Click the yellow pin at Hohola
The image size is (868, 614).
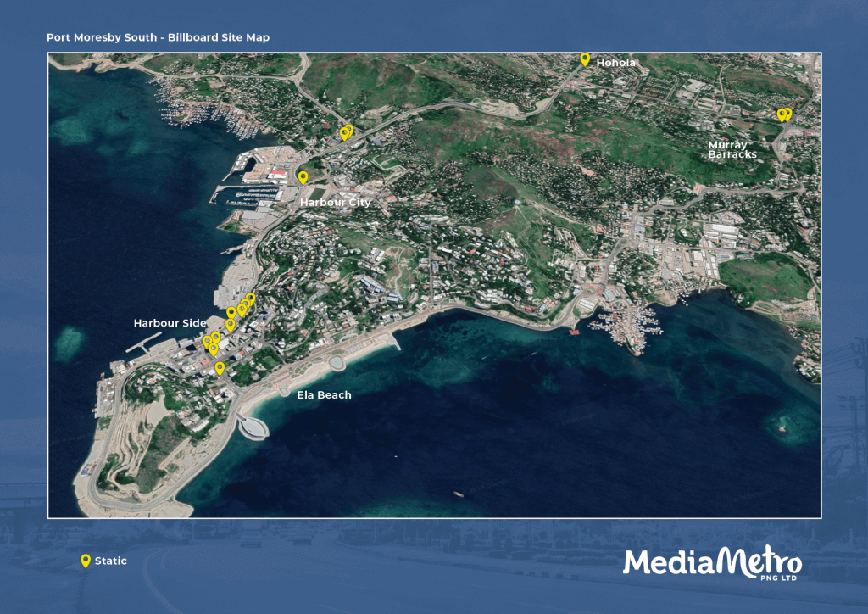584,59
